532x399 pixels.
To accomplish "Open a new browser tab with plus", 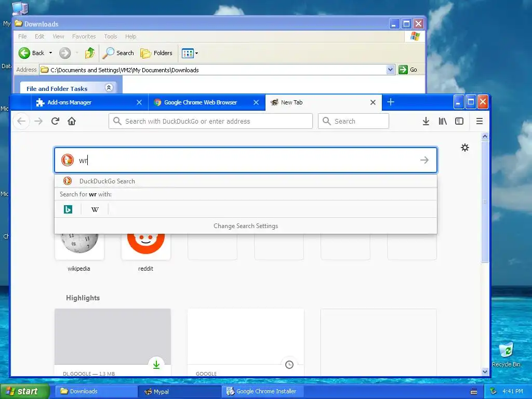I will coord(391,102).
